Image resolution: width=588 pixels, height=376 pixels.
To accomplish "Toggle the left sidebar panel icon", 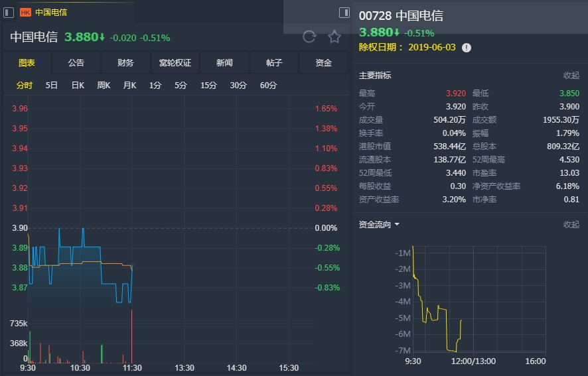I will tap(9, 13).
